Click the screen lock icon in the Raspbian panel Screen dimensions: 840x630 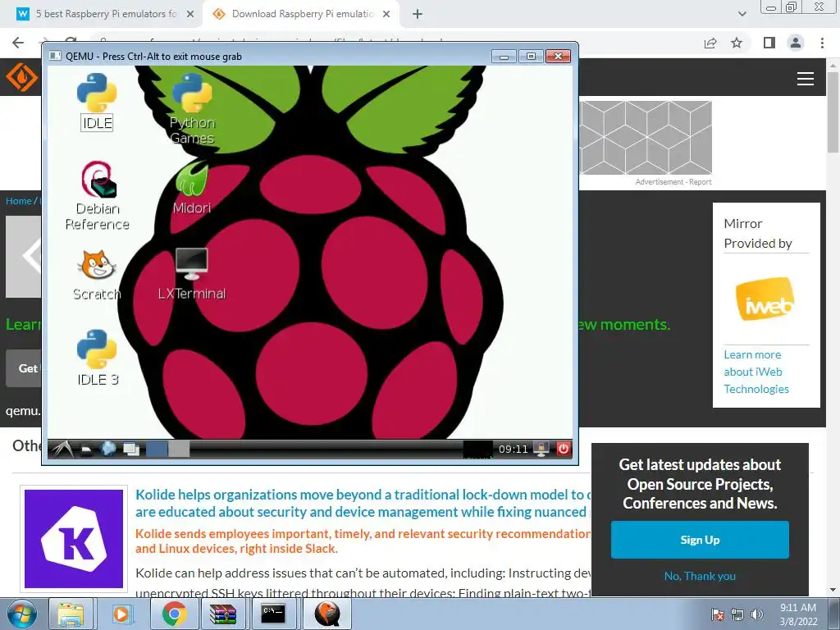point(541,449)
